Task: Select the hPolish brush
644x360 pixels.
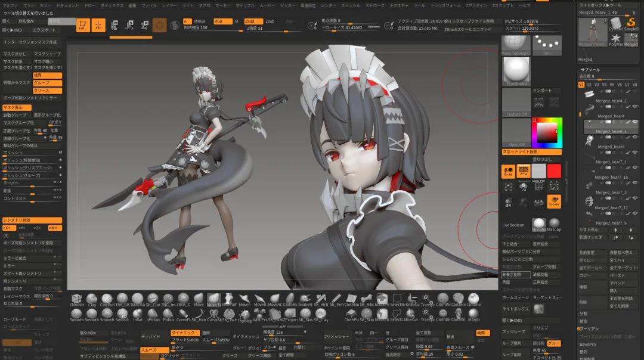Action: click(153, 315)
